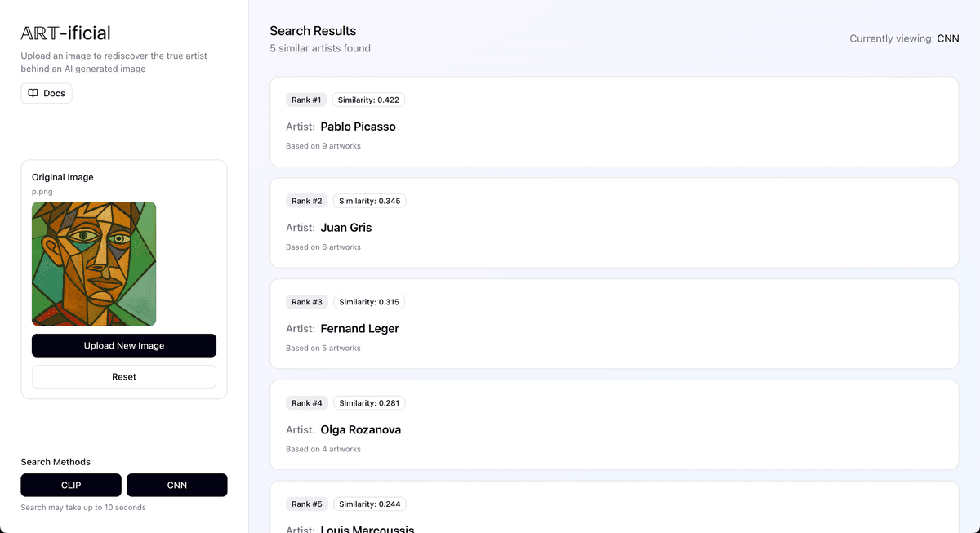980x533 pixels.
Task: Click the Upload New Image button
Action: pyautogui.click(x=124, y=345)
